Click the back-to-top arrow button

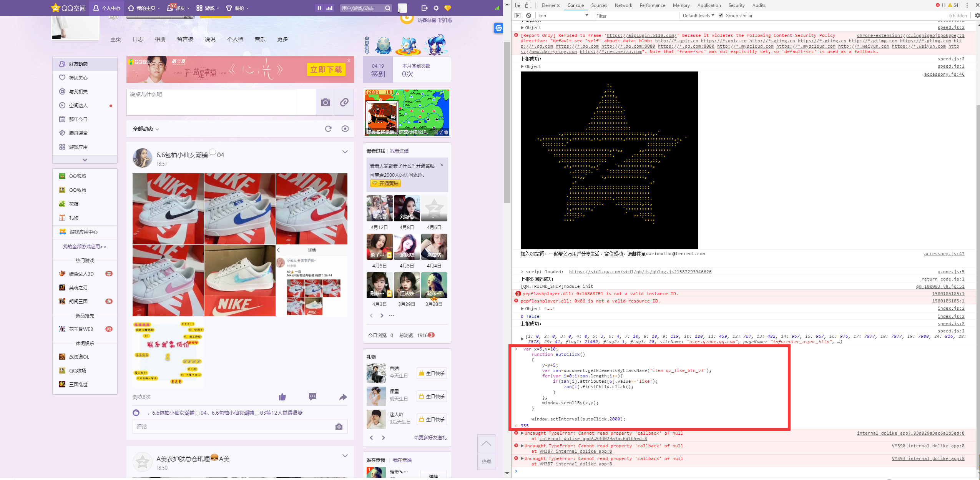pyautogui.click(x=486, y=443)
